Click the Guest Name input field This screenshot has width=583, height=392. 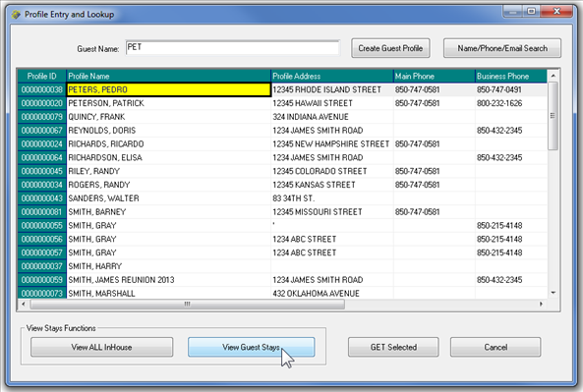tap(232, 47)
